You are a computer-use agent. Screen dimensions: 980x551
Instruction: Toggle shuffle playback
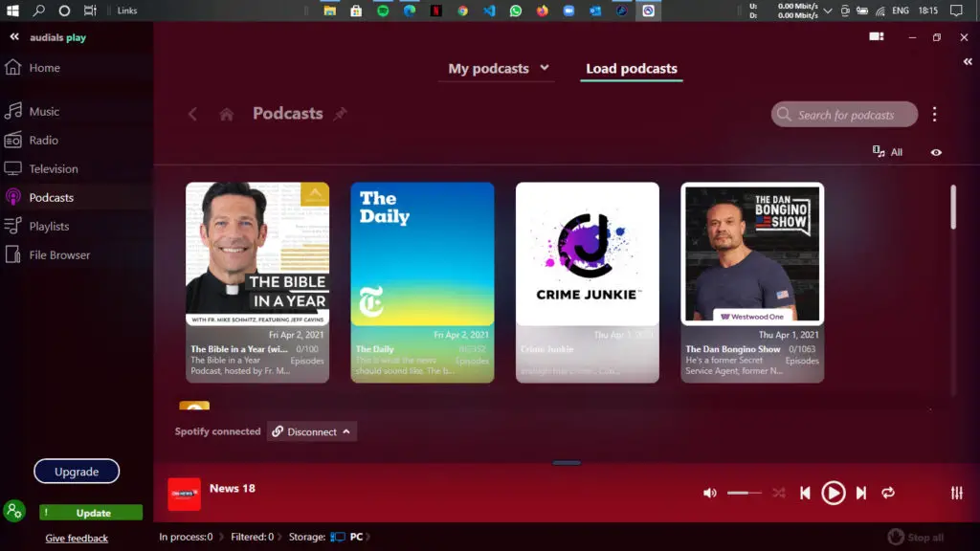click(x=779, y=493)
